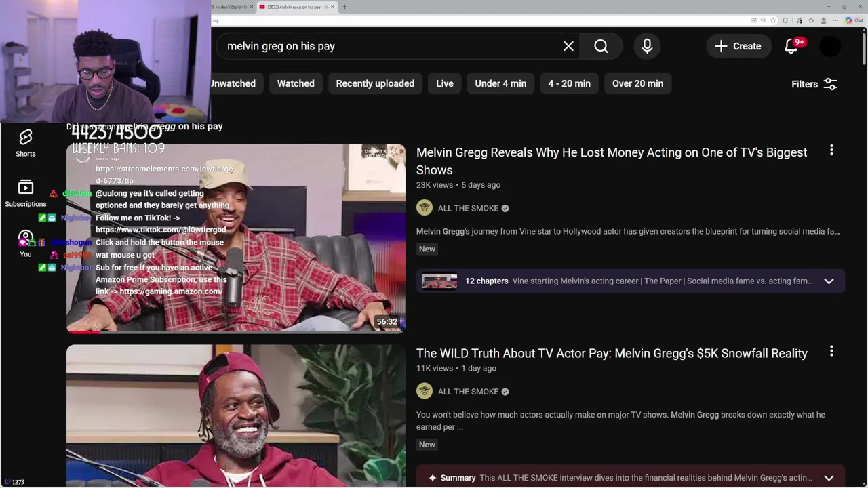Click the magnifying glass search button

point(601,46)
